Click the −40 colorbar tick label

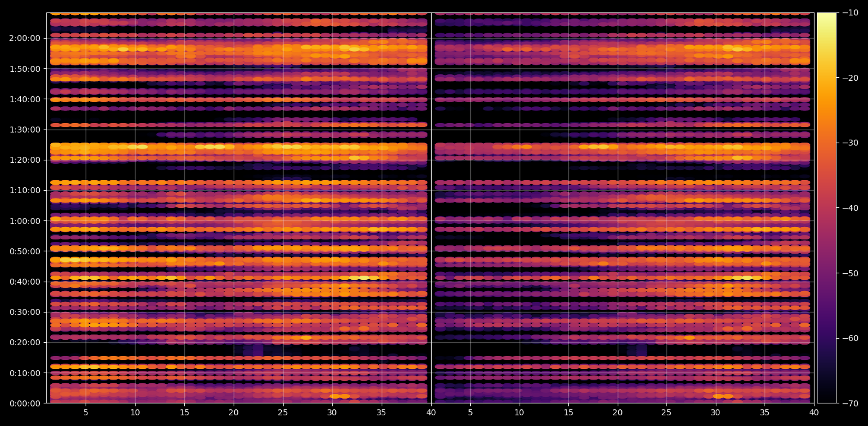coord(850,208)
